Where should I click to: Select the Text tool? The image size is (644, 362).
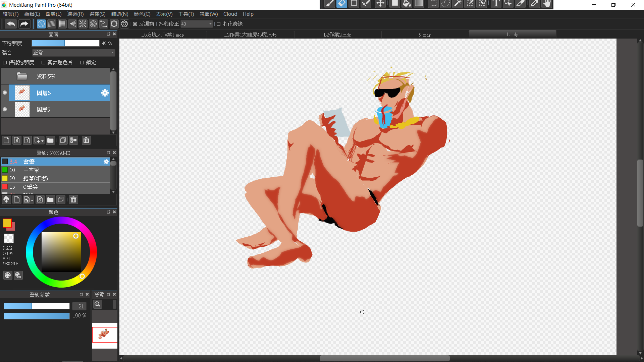[x=496, y=4]
